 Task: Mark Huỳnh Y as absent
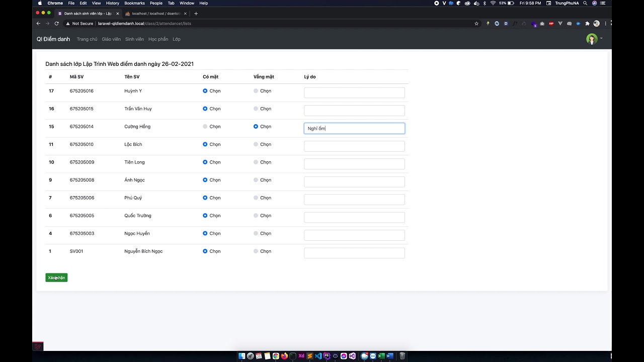tap(256, 91)
